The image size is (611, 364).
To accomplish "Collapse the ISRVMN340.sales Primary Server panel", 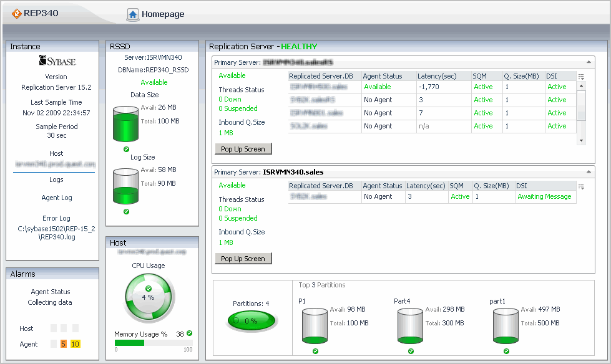I will 589,172.
